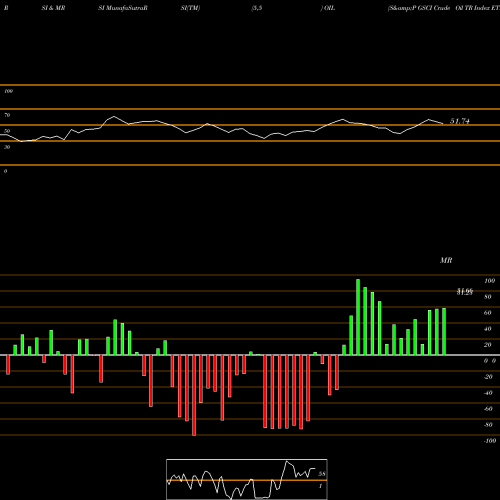Click the 'GSCI Crude' title text
This screenshot has width=500, height=500.
(434, 8)
